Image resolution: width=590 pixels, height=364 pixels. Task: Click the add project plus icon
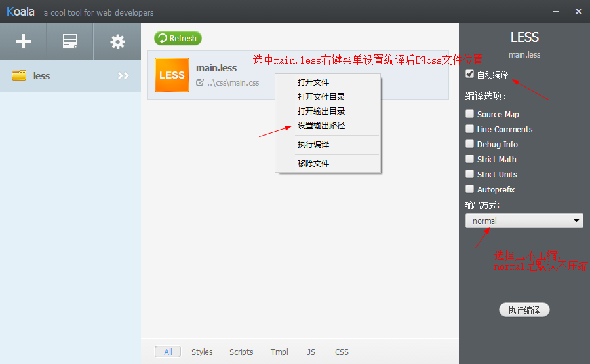[x=24, y=41]
